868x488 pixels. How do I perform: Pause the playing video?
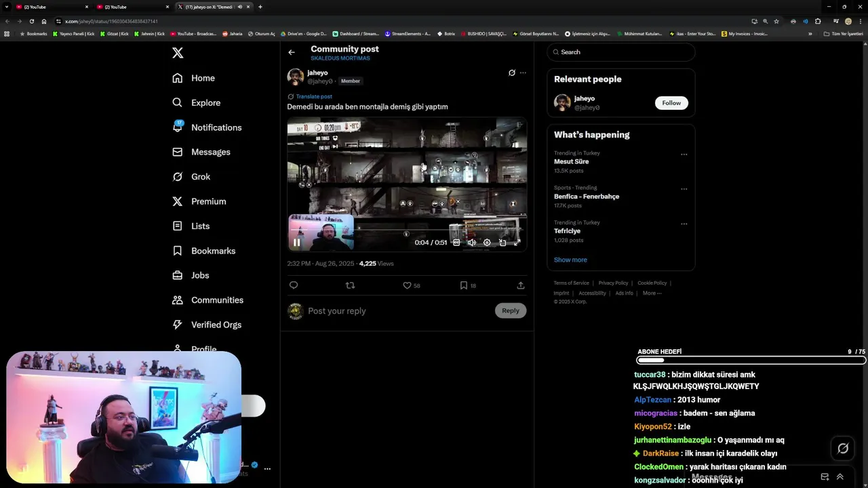296,242
